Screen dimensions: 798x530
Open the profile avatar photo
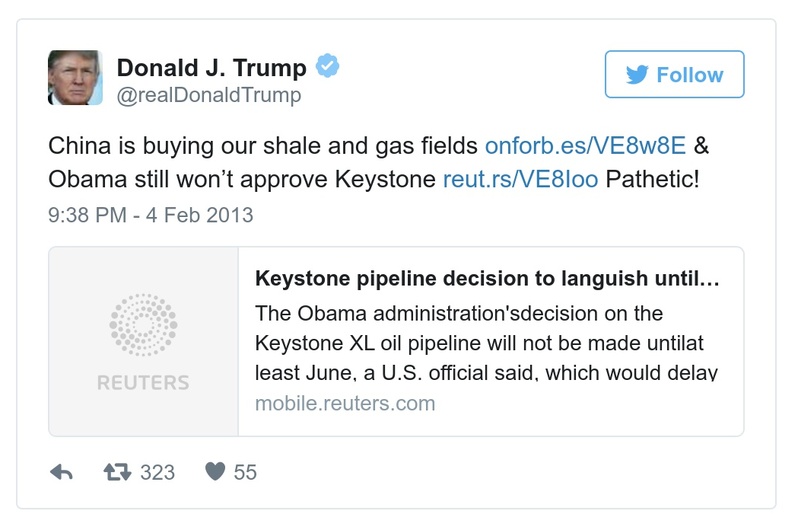(75, 77)
